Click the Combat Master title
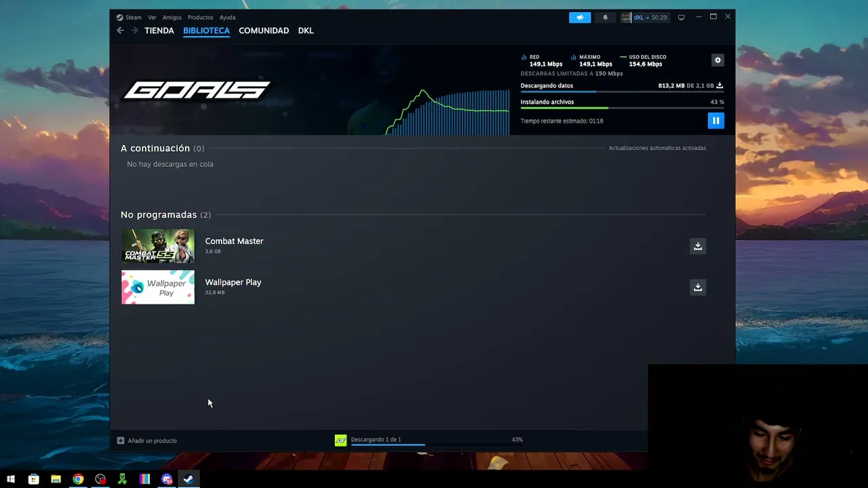Screen dimensions: 868x488 (x=234, y=241)
